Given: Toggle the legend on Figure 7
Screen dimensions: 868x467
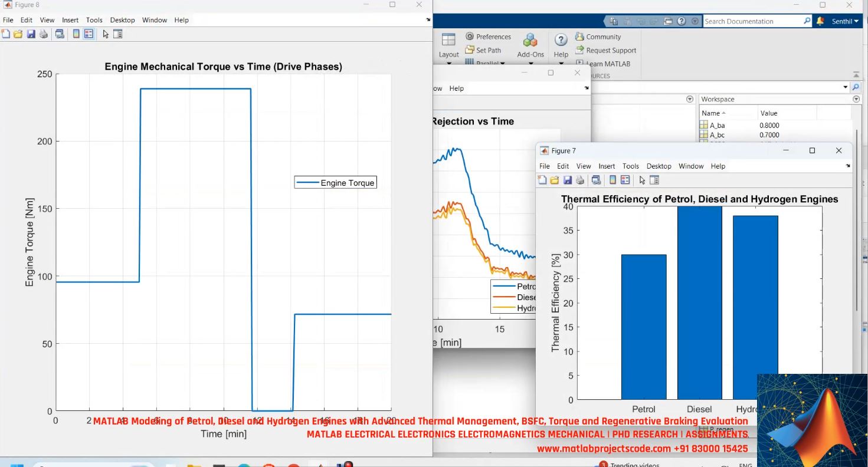Looking at the screenshot, I should pyautogui.click(x=625, y=180).
